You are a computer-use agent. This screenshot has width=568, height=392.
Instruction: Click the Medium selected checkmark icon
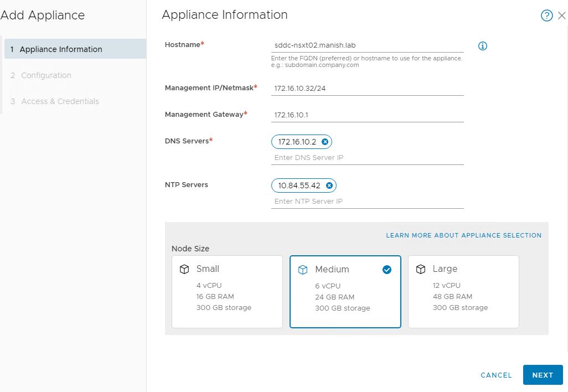tap(387, 270)
